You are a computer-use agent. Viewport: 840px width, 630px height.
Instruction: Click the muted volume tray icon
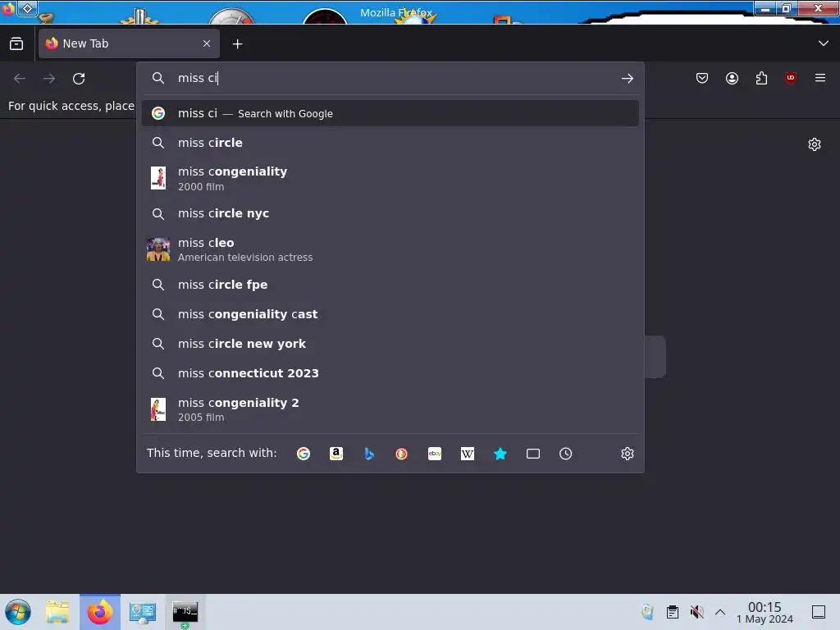pos(696,612)
